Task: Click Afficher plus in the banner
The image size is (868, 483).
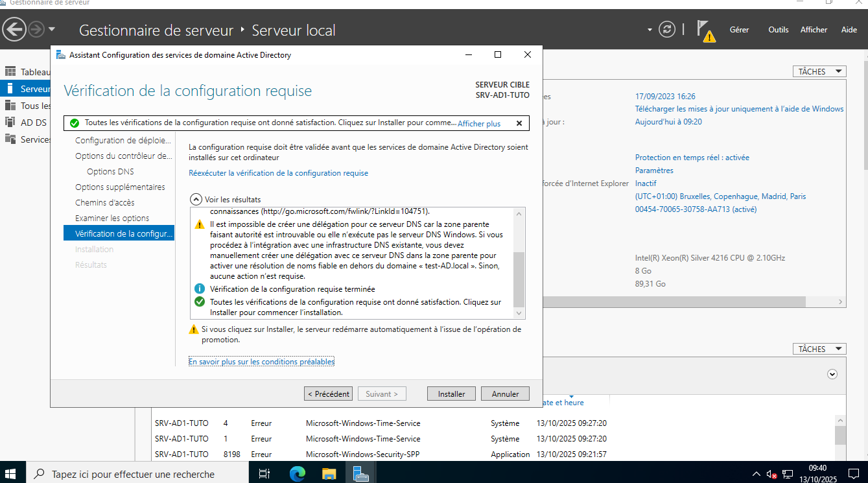Action: pyautogui.click(x=479, y=123)
